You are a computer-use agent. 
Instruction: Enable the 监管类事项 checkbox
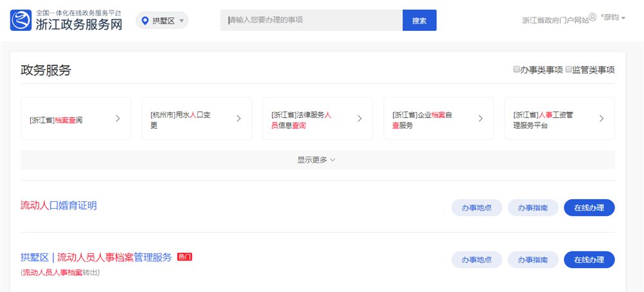click(569, 70)
